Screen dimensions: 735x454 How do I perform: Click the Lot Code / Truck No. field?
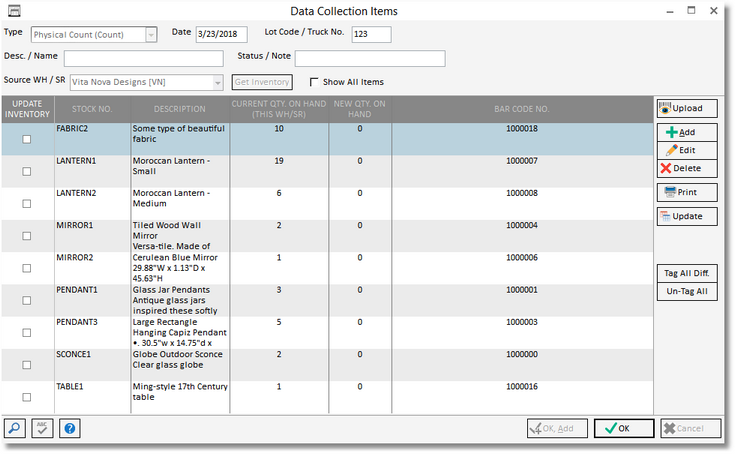click(x=371, y=34)
